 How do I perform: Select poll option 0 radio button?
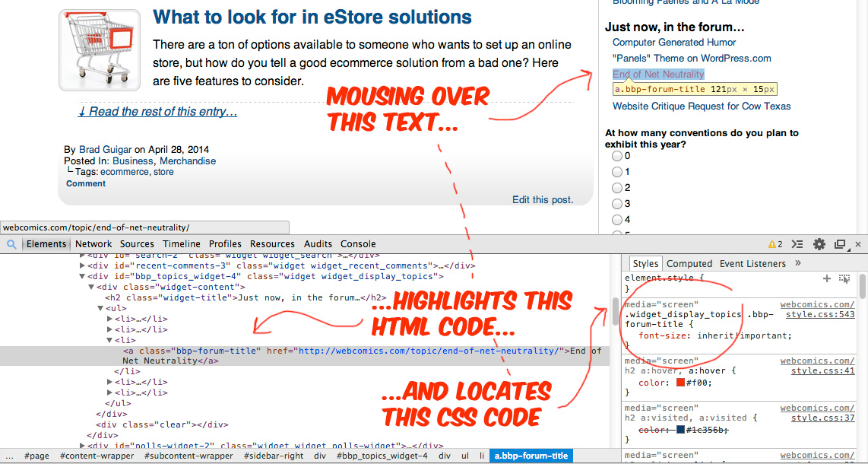tap(617, 156)
